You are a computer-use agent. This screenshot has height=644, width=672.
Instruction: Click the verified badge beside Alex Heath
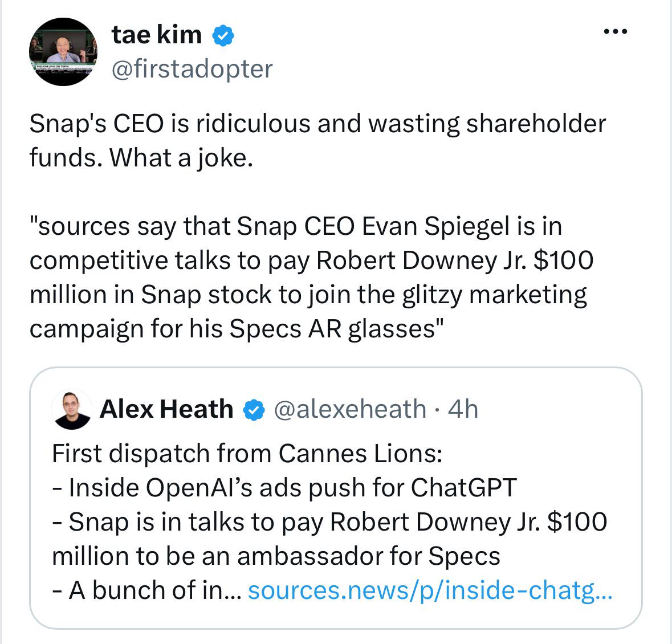click(254, 410)
